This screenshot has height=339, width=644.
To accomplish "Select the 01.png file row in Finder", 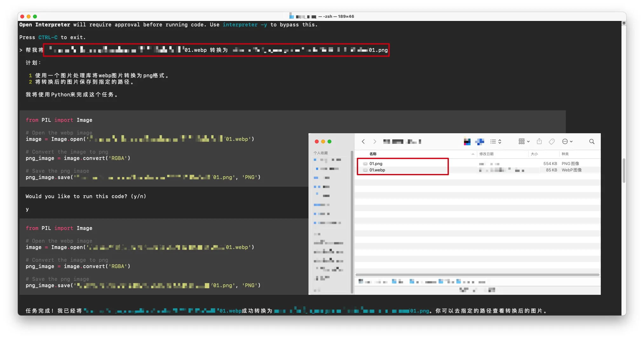I will click(478, 163).
